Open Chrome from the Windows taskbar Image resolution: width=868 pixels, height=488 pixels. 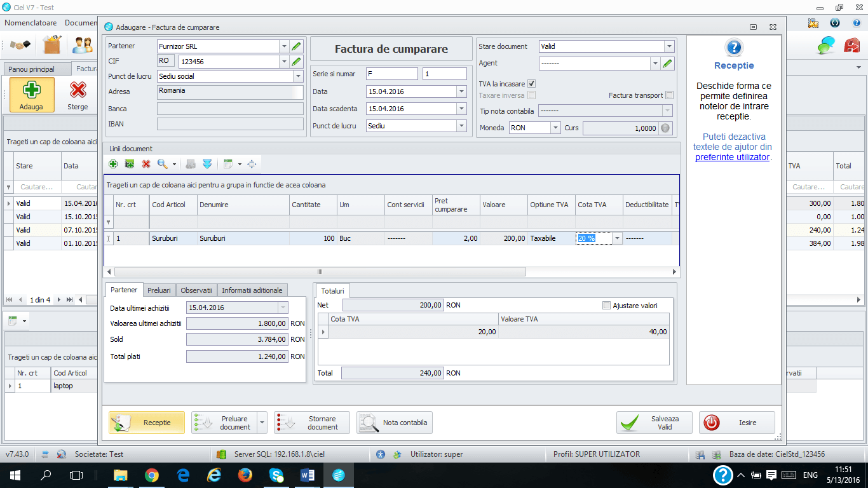[x=151, y=475]
